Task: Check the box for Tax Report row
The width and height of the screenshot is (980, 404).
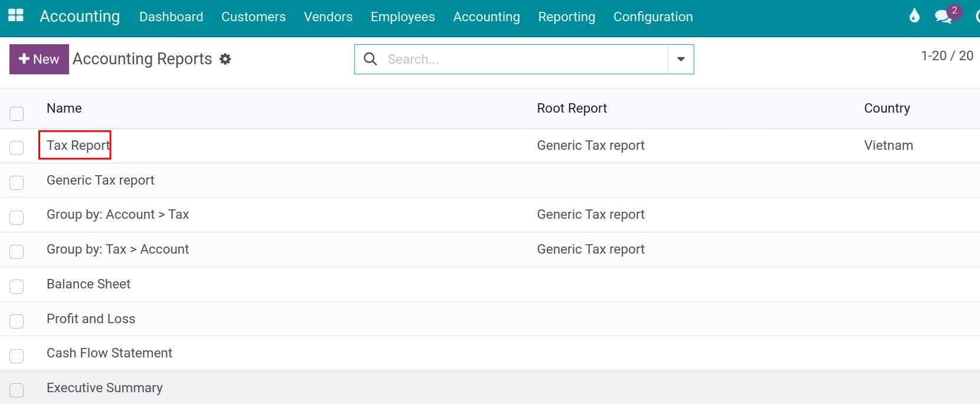Action: click(17, 147)
